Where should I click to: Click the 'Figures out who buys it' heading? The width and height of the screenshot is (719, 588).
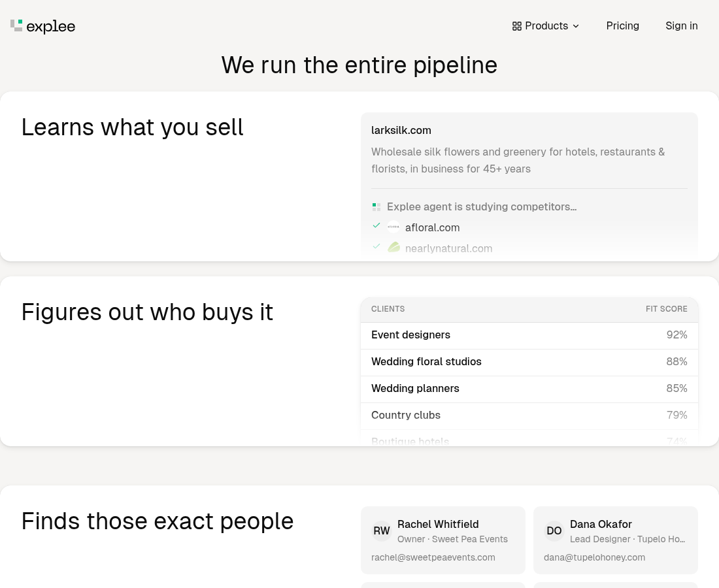[147, 312]
